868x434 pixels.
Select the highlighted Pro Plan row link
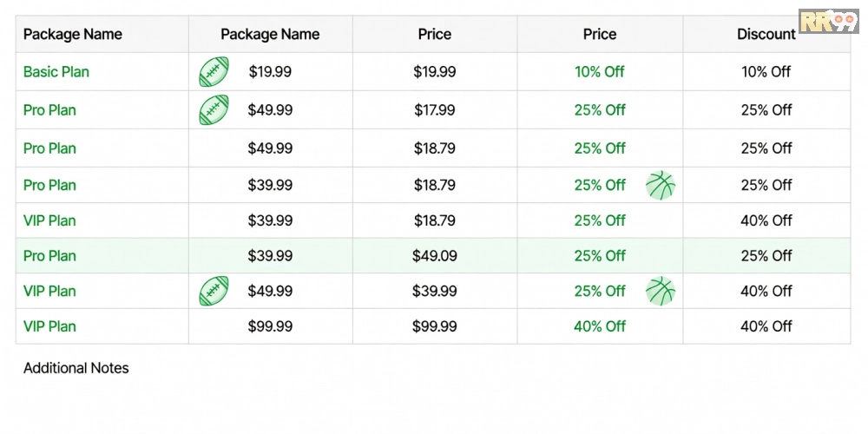(x=49, y=256)
